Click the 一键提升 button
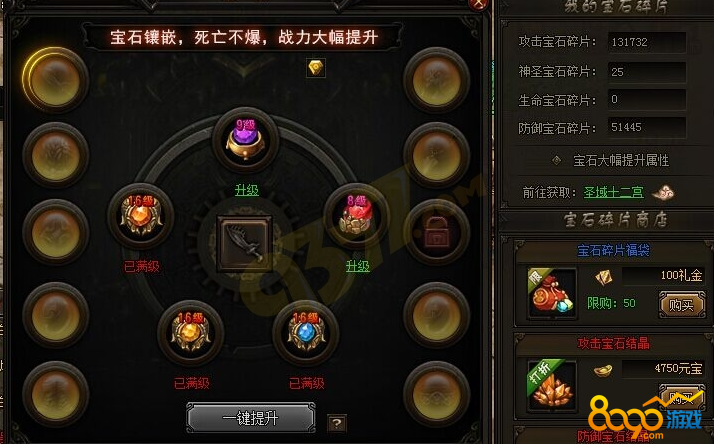 click(250, 418)
